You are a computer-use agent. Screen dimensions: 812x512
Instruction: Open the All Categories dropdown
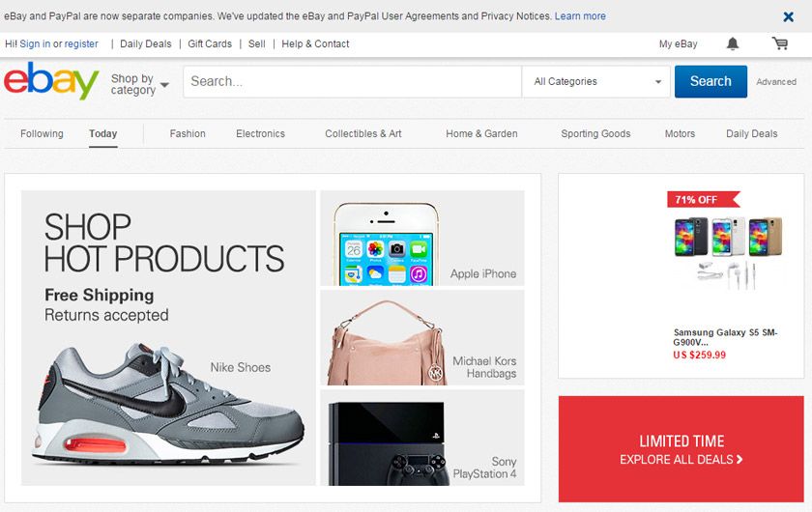pyautogui.click(x=596, y=81)
